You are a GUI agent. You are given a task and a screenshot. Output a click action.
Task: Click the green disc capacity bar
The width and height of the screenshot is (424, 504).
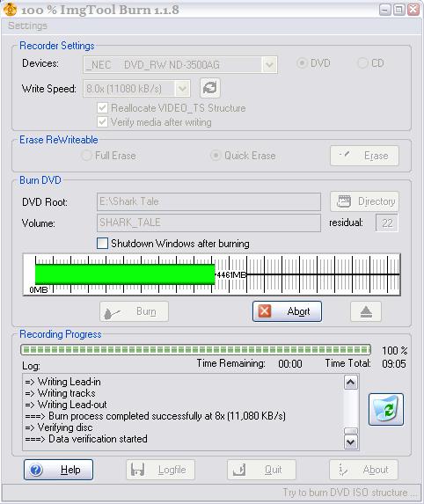(125, 274)
